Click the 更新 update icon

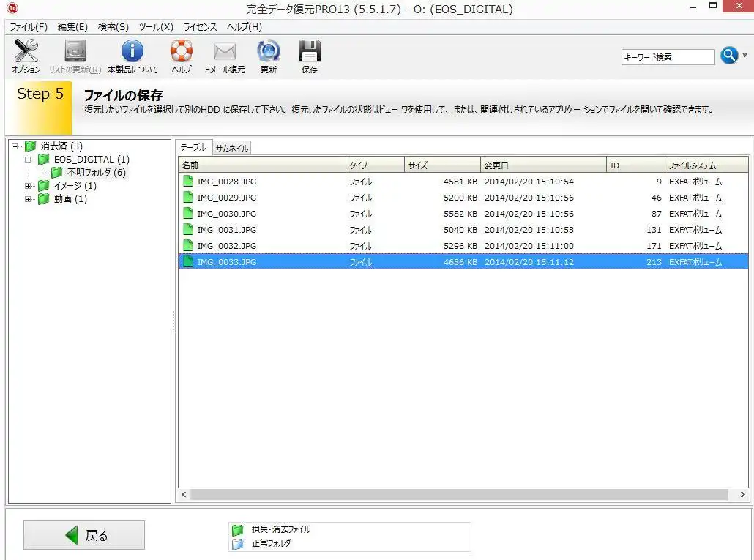coord(269,53)
